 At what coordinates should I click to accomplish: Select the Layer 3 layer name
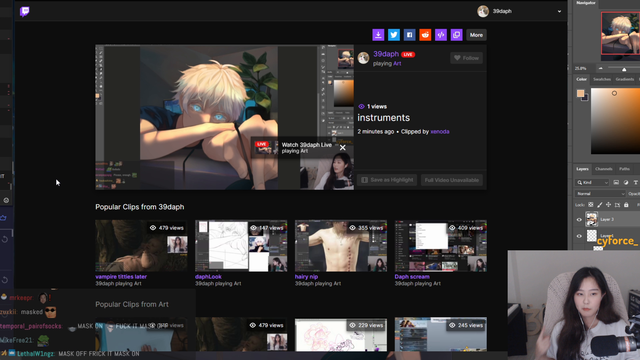click(607, 220)
